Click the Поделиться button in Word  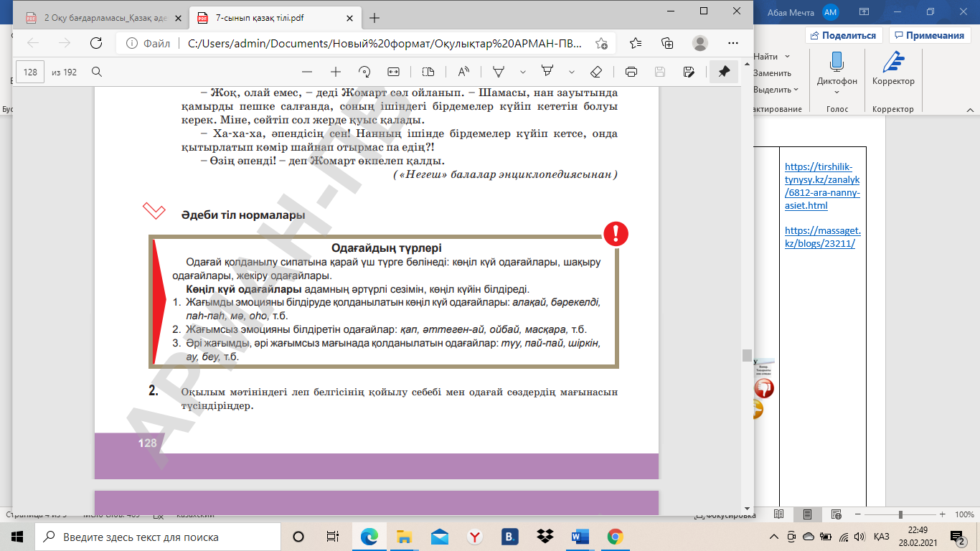click(843, 35)
